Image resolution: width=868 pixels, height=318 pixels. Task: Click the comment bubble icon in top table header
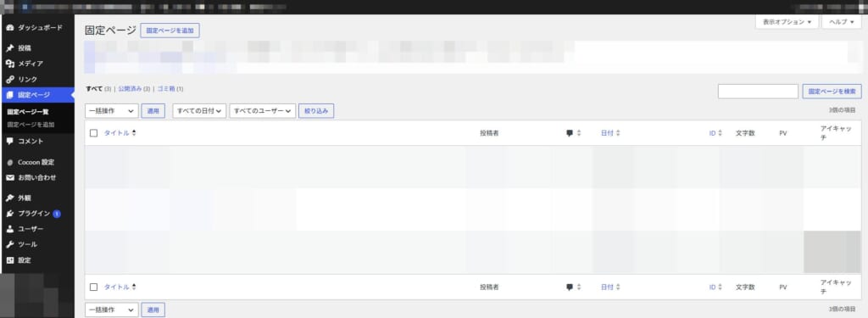(570, 133)
